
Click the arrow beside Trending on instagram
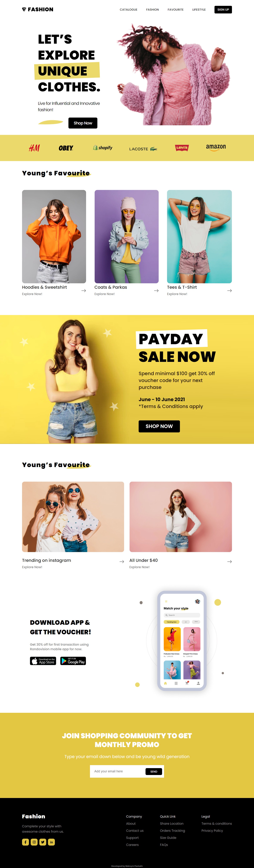tap(122, 561)
